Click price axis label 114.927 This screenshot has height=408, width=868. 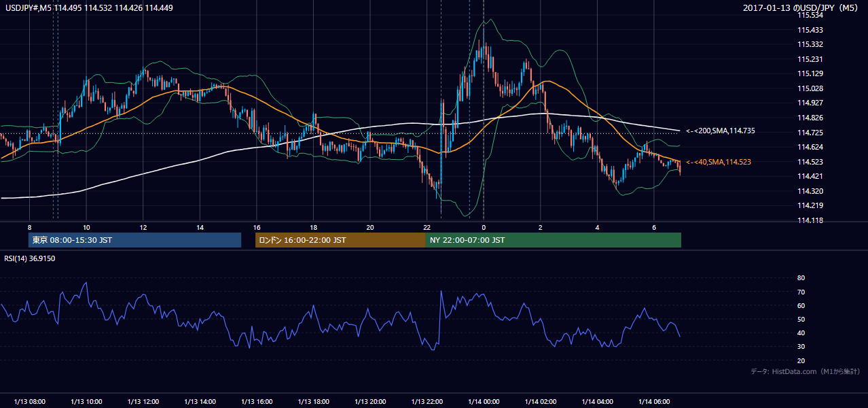[810, 103]
